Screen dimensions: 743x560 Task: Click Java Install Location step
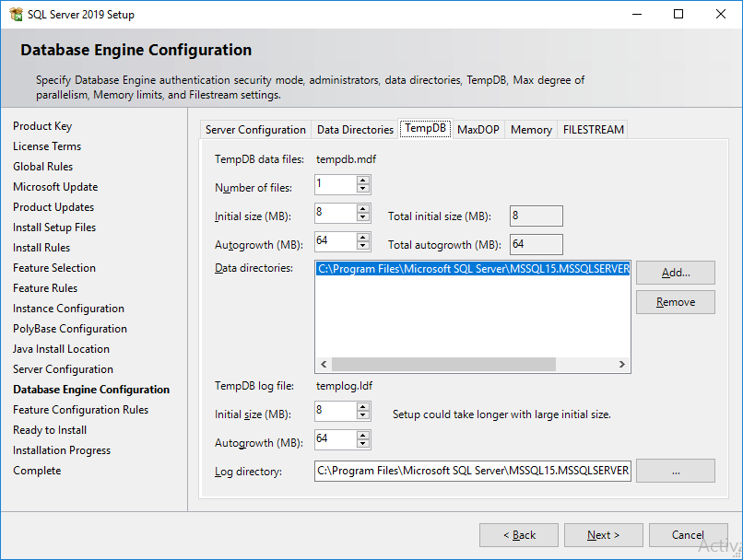click(x=61, y=349)
